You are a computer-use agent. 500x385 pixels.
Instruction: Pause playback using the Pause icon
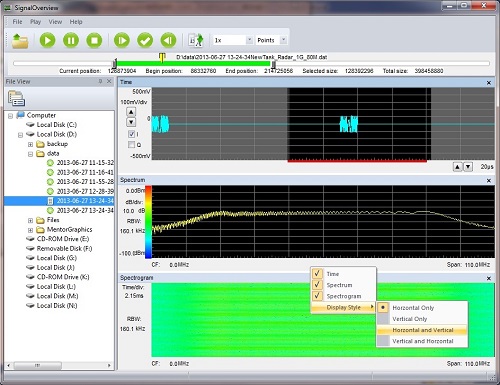tap(71, 41)
